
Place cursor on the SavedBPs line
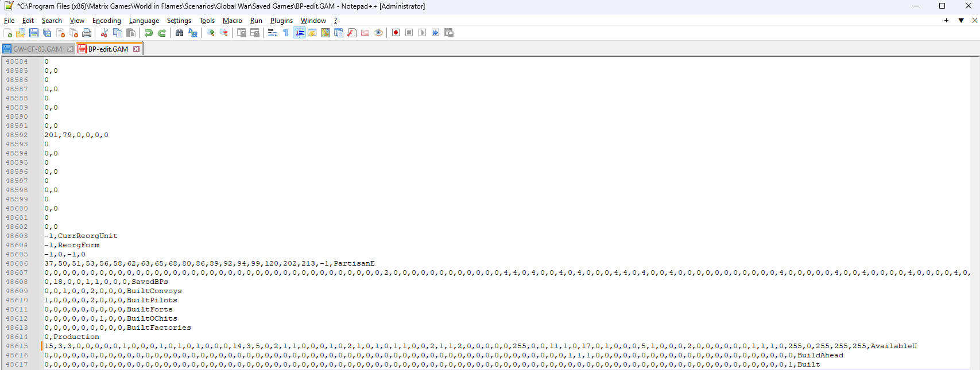tap(106, 282)
